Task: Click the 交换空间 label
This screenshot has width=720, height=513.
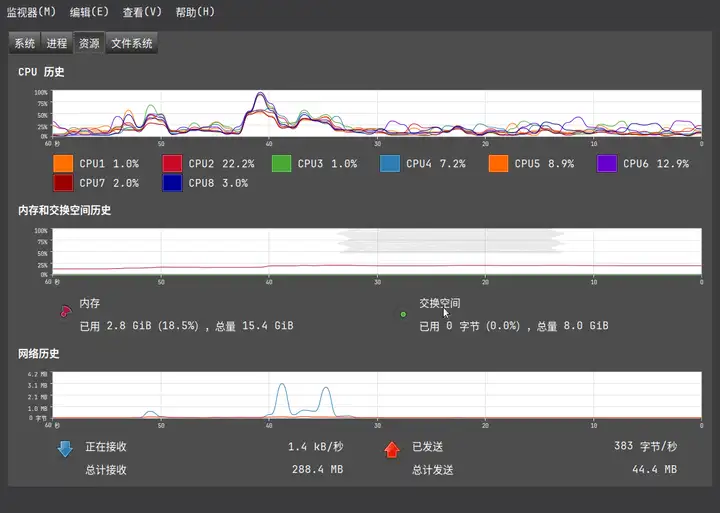Action: [439, 303]
